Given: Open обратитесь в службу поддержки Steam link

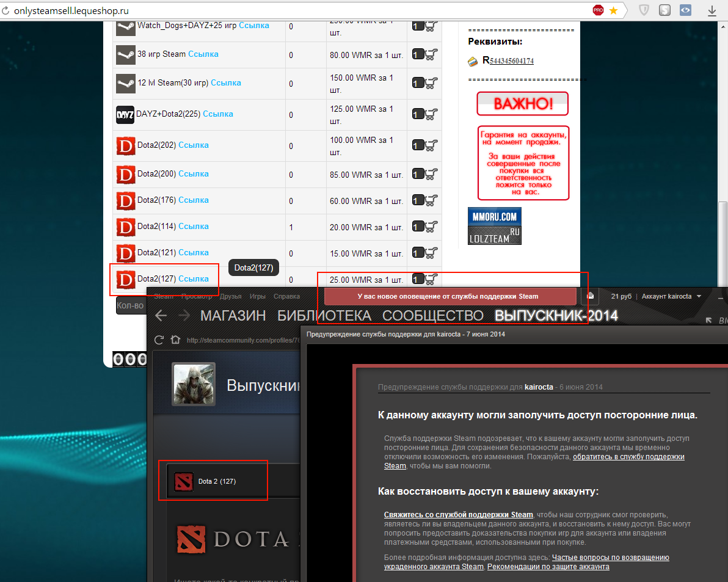Looking at the screenshot, I should [534, 461].
